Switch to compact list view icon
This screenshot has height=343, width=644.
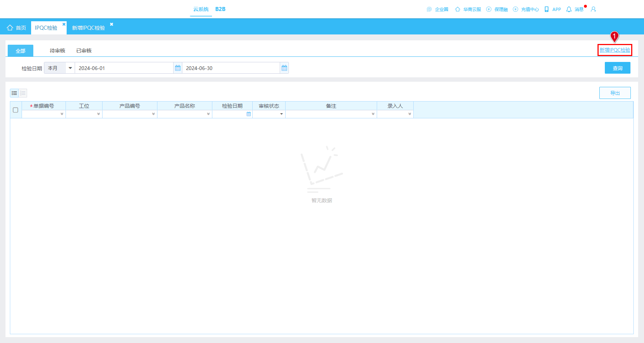(14, 93)
